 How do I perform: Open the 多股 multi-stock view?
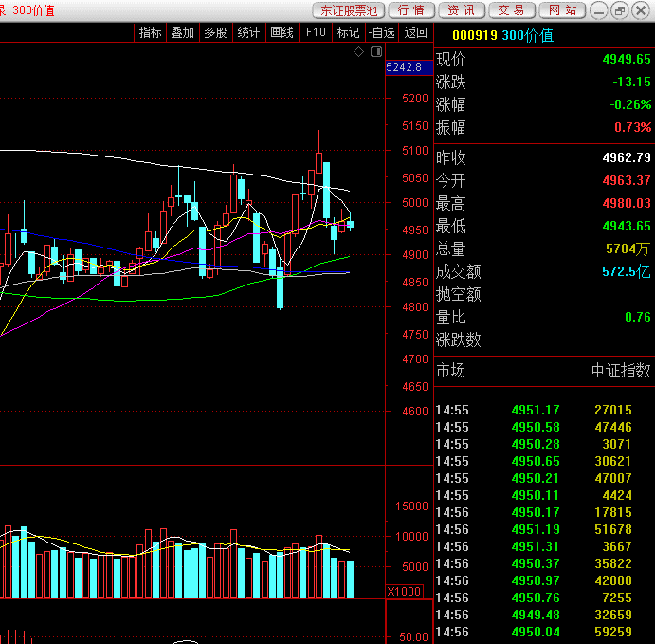(215, 32)
